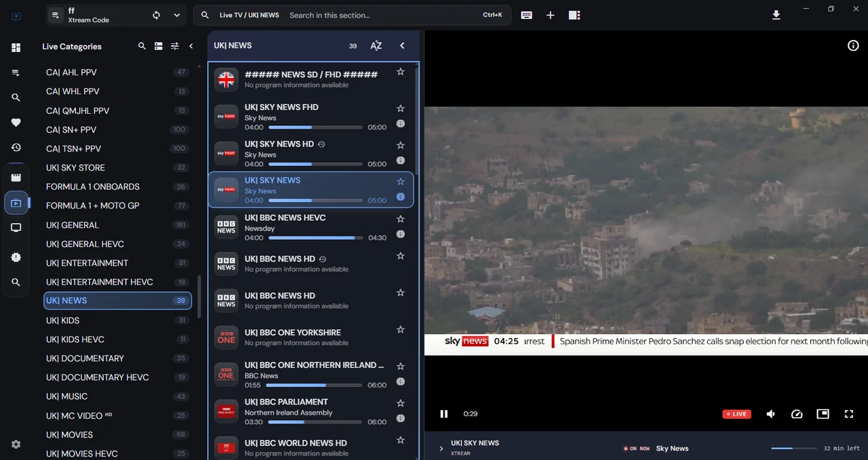Open UK| SKY NEWS FHD channel
This screenshot has width=868, height=460.
click(311, 117)
